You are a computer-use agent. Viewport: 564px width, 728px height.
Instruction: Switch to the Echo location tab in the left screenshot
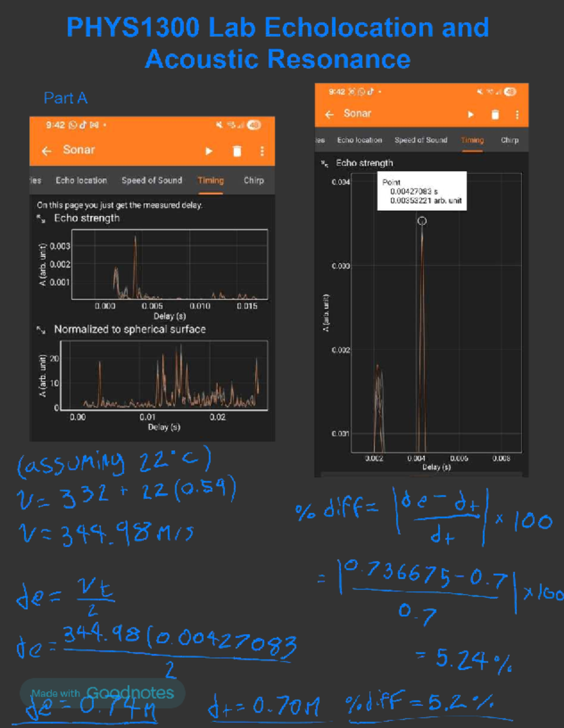point(81,180)
